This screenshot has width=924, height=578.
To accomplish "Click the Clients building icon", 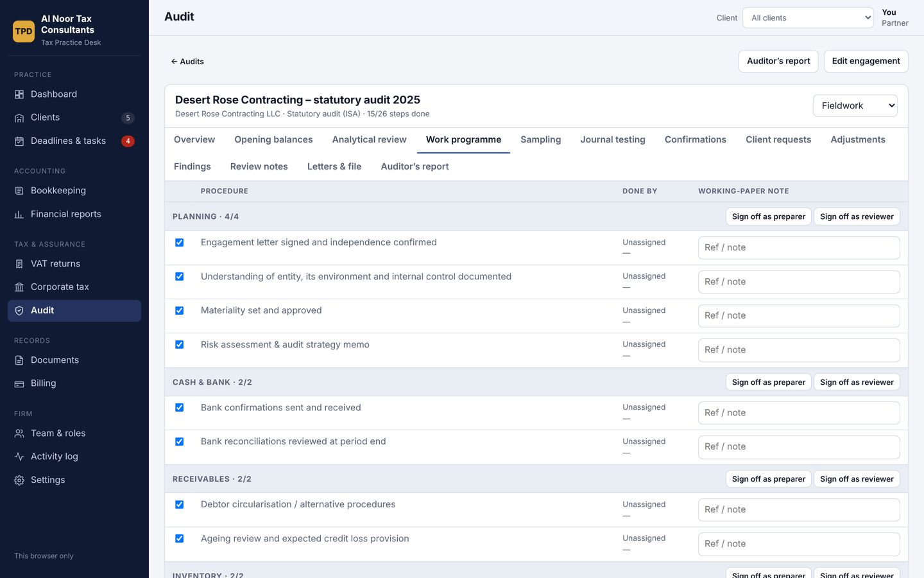I will [x=19, y=118].
